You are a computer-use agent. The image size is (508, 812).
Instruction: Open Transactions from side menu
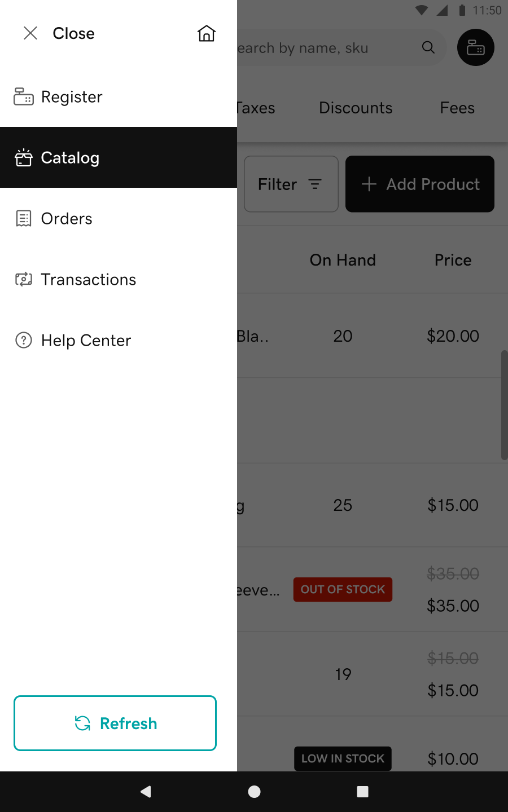click(x=89, y=280)
